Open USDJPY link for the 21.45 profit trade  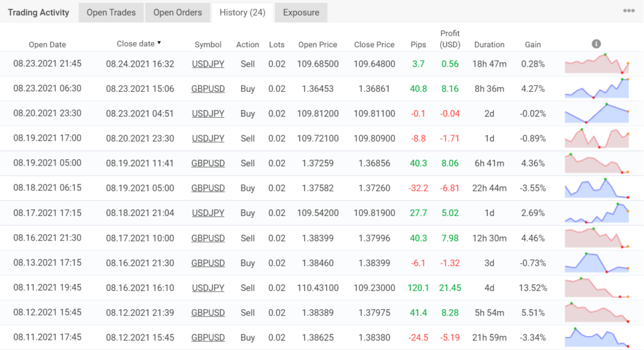(x=208, y=288)
